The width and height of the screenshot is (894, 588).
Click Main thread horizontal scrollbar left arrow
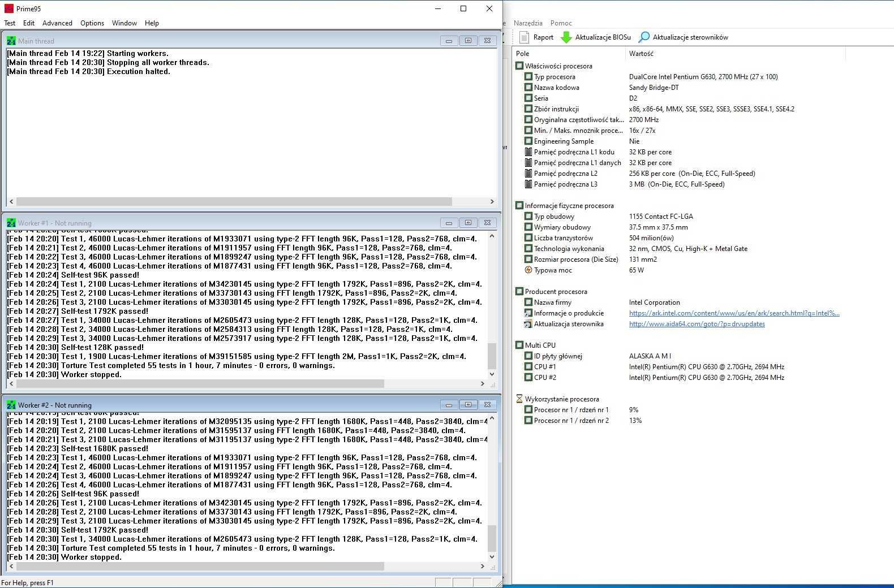pos(11,201)
